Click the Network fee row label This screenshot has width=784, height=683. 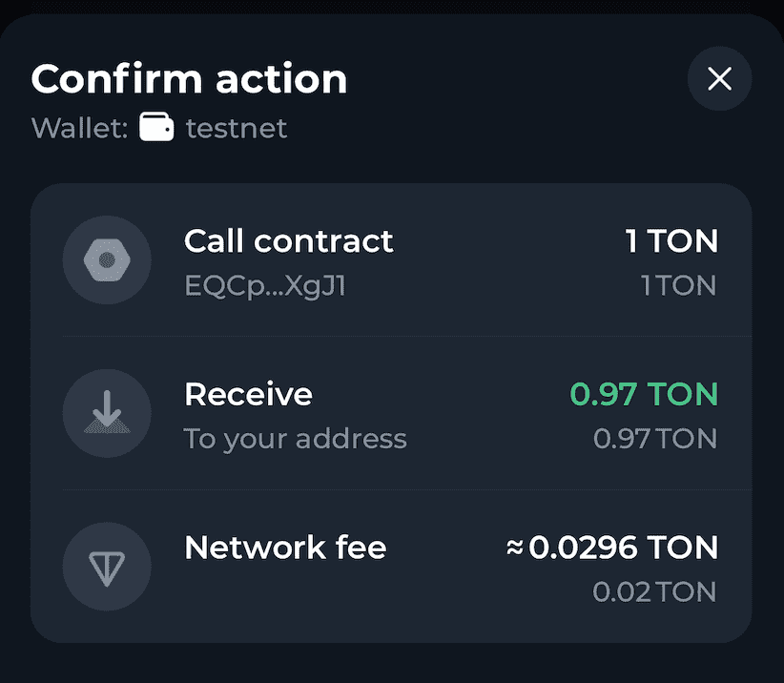[x=285, y=548]
